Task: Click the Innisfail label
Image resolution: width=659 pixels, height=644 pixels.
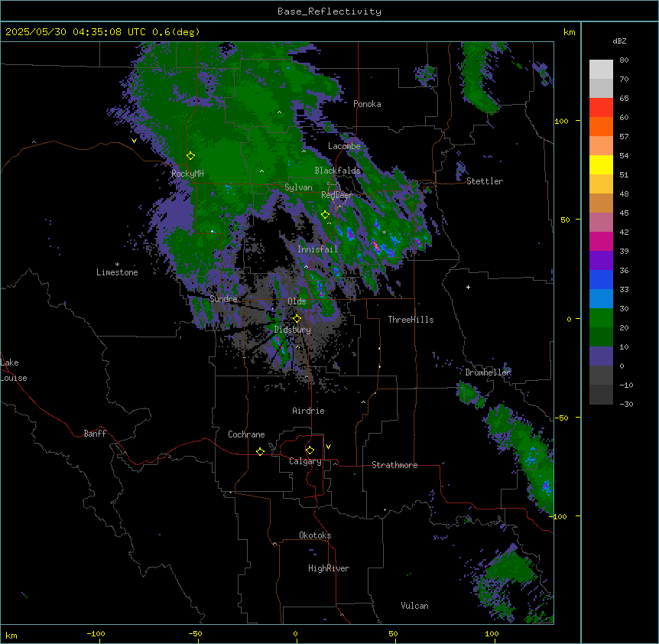Action: (x=317, y=249)
